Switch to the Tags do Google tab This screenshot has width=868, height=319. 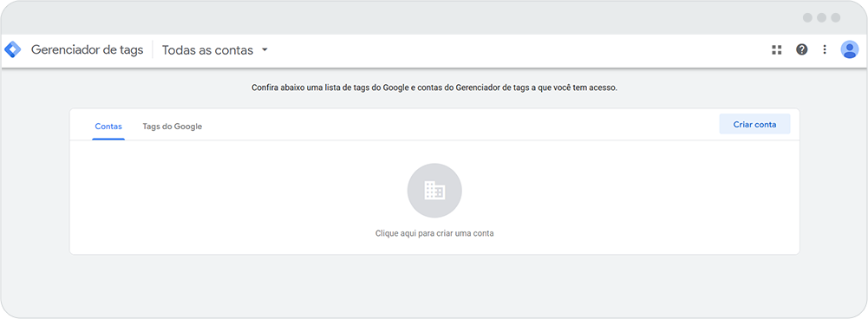pos(173,127)
